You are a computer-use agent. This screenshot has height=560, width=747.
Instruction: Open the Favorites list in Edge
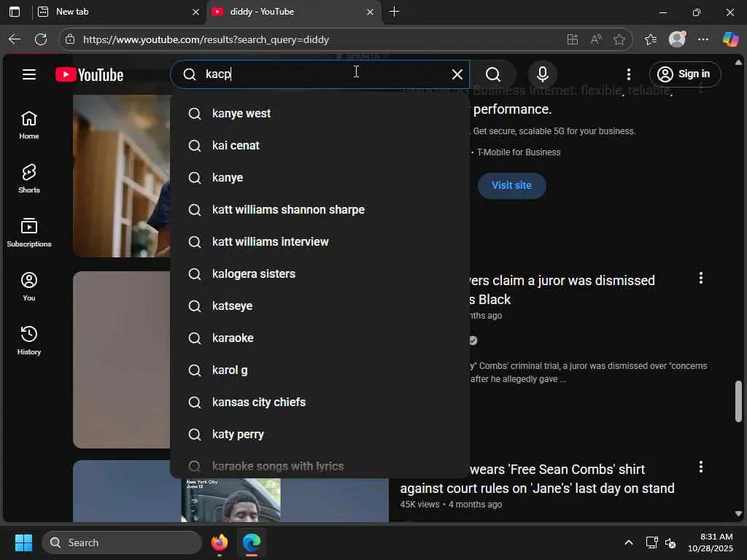(650, 39)
